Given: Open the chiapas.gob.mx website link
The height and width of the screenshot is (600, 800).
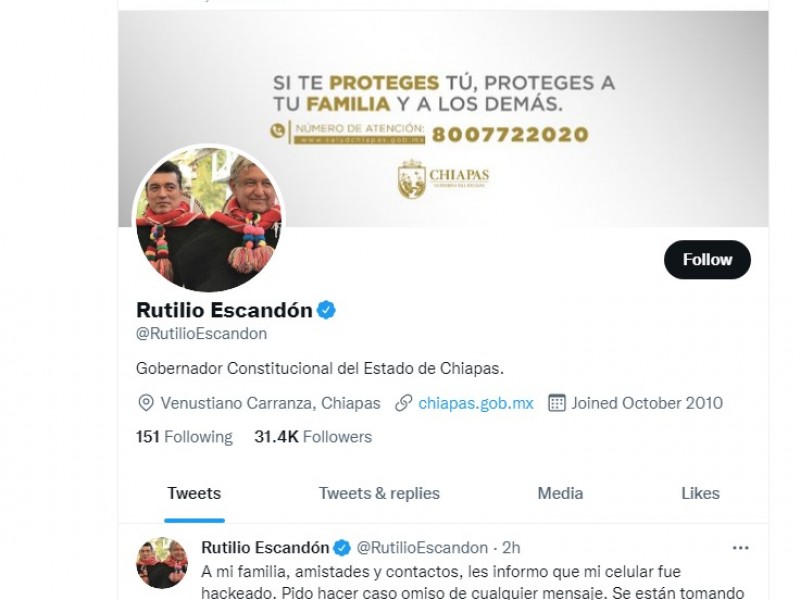Looking at the screenshot, I should (x=476, y=403).
